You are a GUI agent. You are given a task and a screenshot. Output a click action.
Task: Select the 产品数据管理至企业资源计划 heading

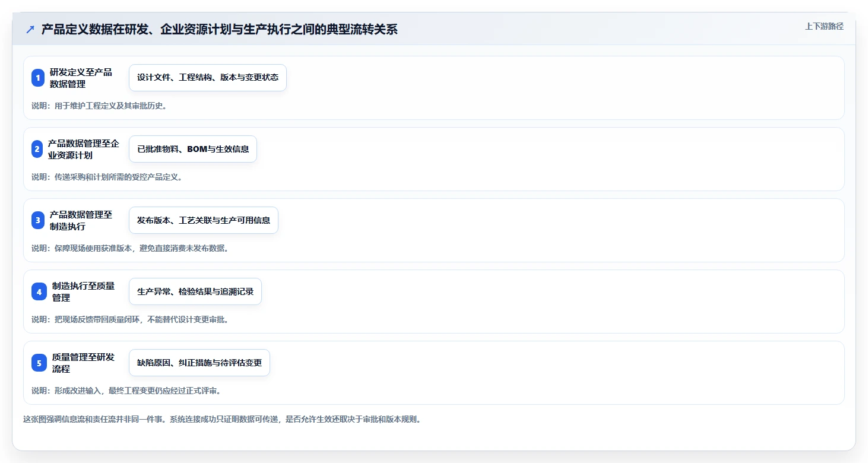click(84, 149)
